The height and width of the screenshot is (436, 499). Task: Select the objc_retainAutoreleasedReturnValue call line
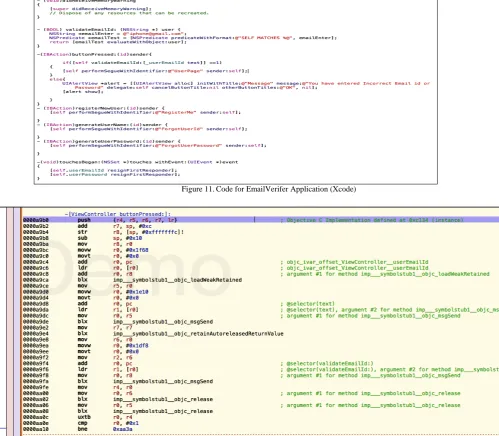[153, 334]
